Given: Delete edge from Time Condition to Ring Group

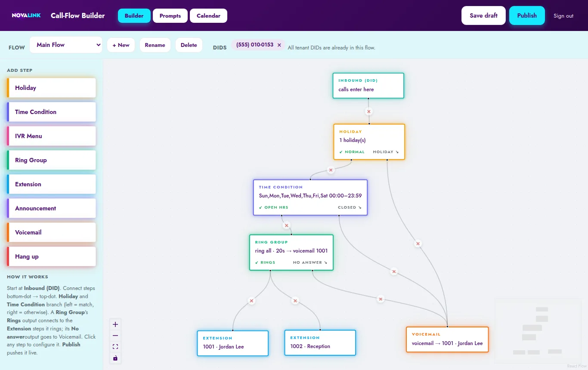Looking at the screenshot, I should (x=287, y=225).
